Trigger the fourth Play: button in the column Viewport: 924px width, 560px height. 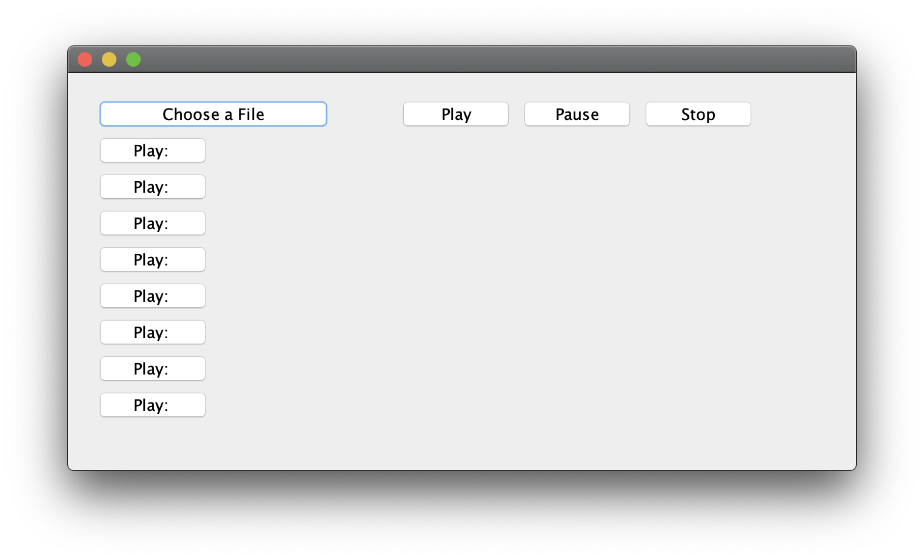pyautogui.click(x=153, y=259)
